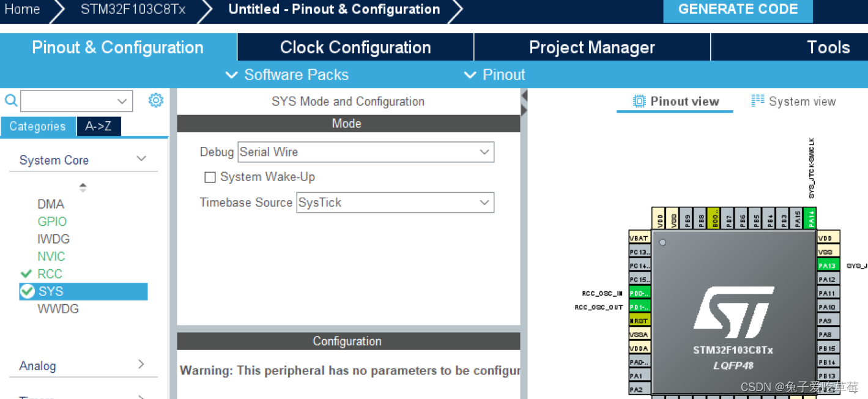Screen dimensions: 868x399
Task: Select the Pinout & Configuration tab
Action: pos(118,47)
